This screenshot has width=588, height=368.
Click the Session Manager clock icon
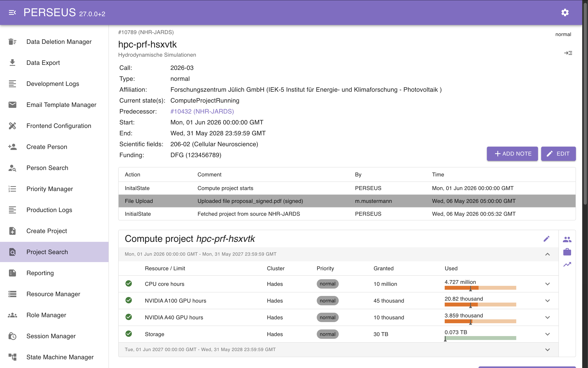(12, 336)
